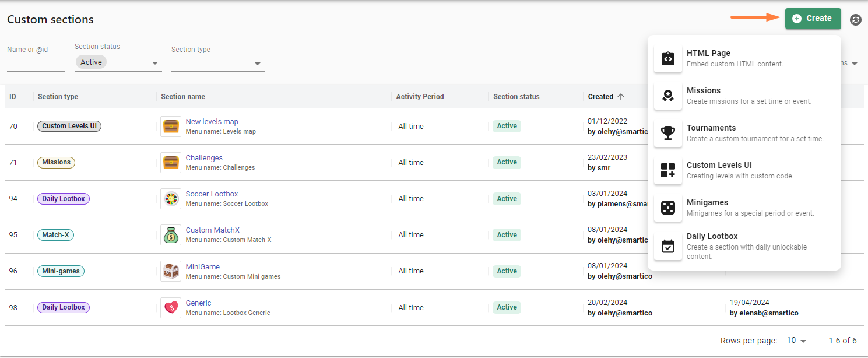Expand the Rows per page selector
Image resolution: width=868 pixels, height=358 pixels.
(796, 341)
